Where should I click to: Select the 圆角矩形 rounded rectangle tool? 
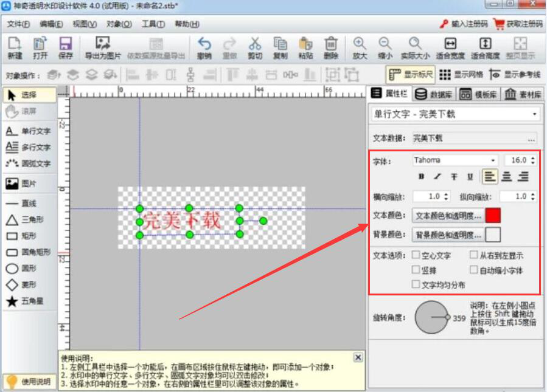point(29,252)
